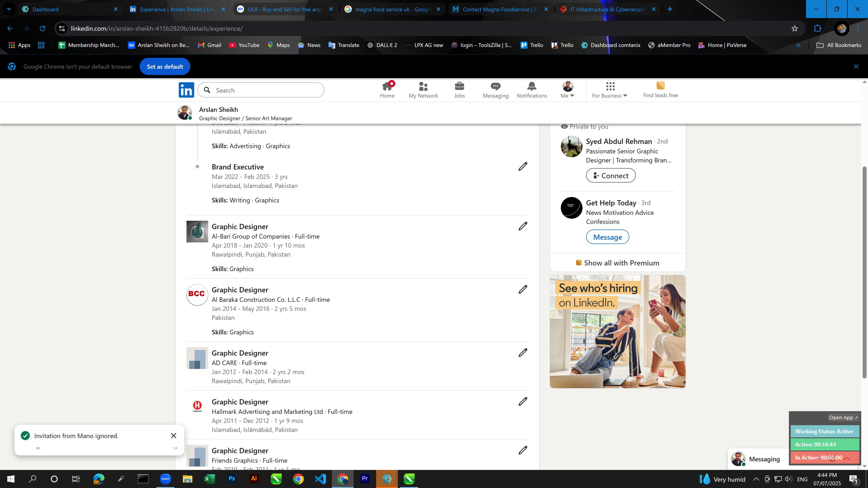
Task: Edit Hallmark Advertising Graphic Designer entry
Action: click(523, 401)
